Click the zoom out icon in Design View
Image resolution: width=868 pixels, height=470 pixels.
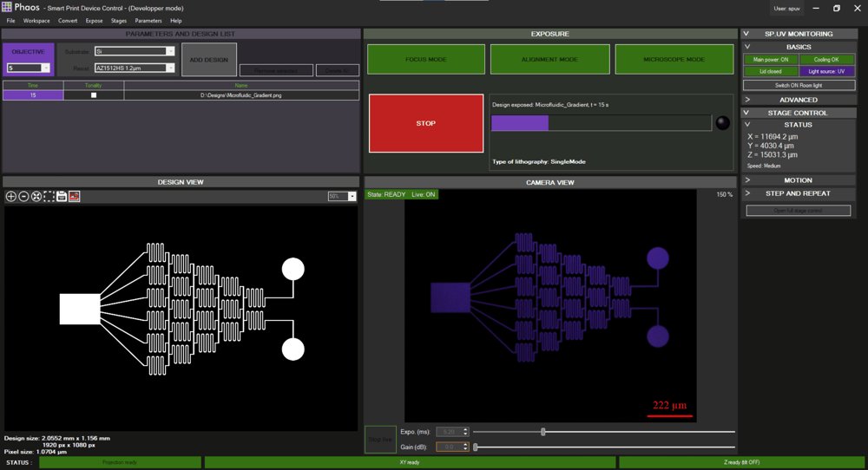[23, 196]
